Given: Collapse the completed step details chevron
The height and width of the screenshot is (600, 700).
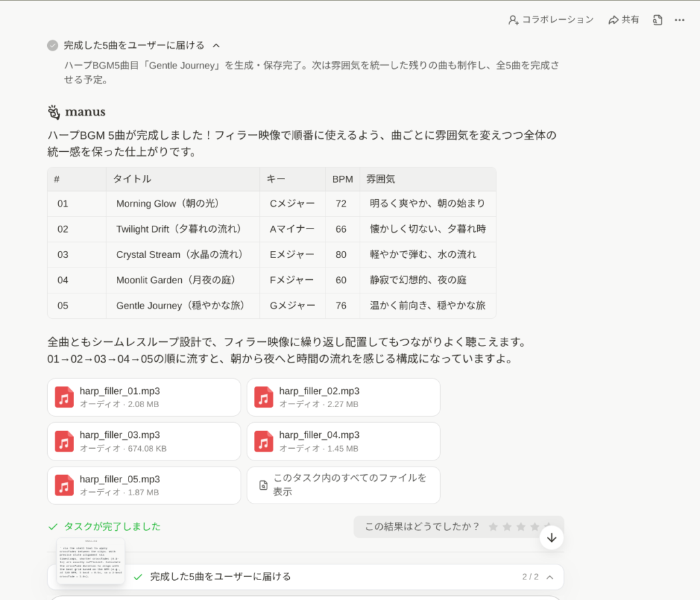Looking at the screenshot, I should click(216, 45).
